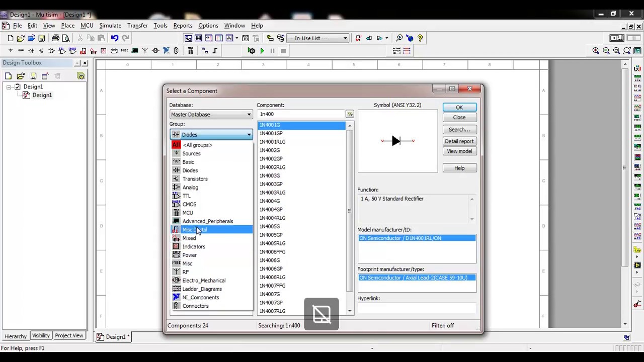Click the component list vertical scrollbar
The height and width of the screenshot is (362, 644).
(x=350, y=210)
